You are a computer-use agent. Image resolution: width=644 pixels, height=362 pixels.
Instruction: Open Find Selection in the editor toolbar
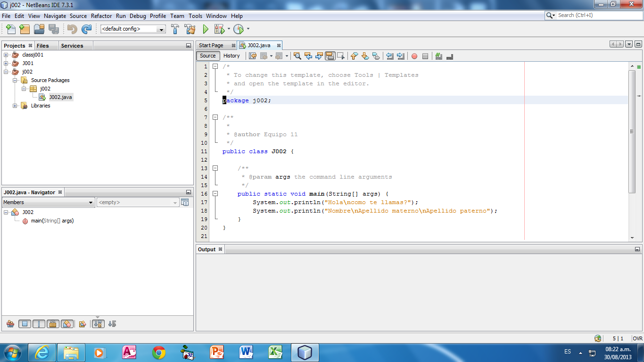[297, 56]
